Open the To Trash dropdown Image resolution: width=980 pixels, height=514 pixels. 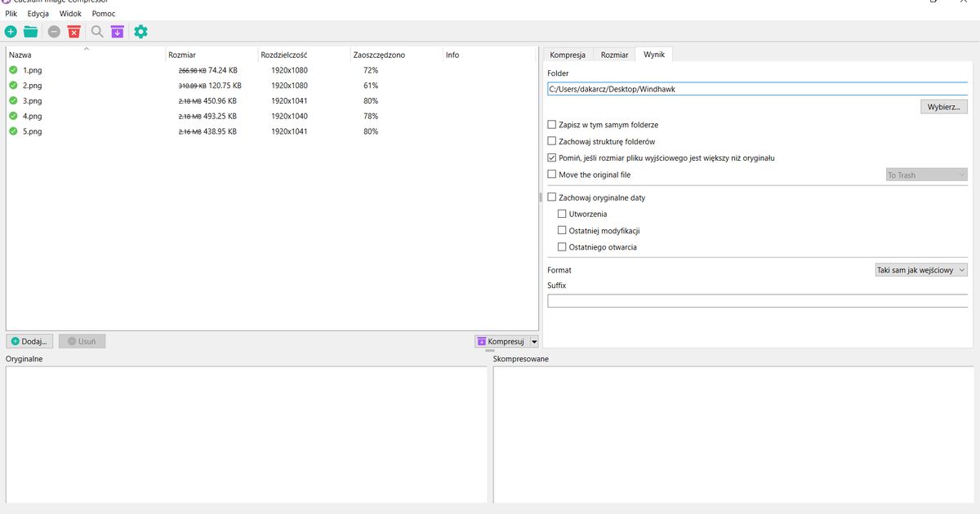tap(926, 175)
